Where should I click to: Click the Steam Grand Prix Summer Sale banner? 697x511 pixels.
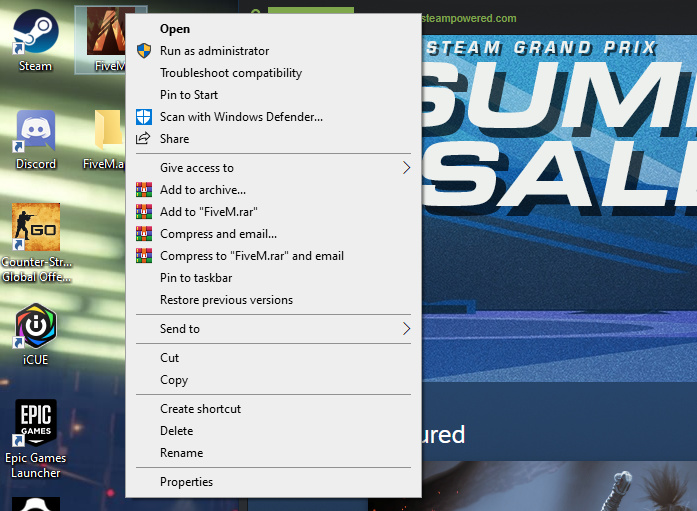tap(559, 208)
